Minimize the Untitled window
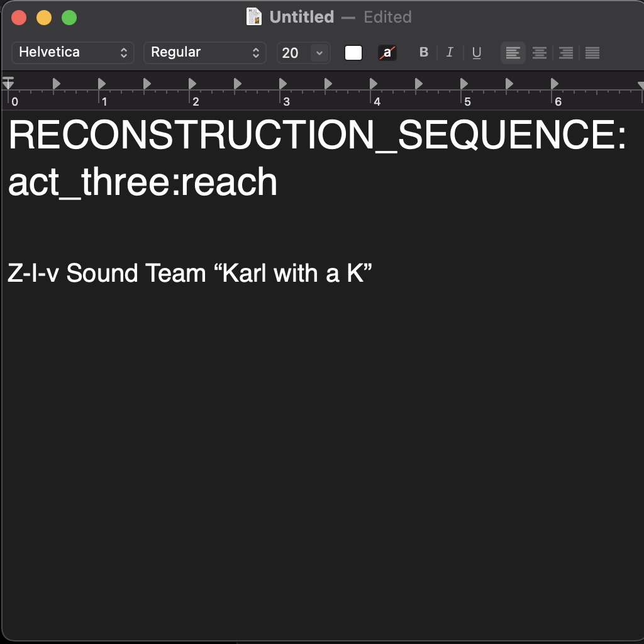 (x=44, y=17)
